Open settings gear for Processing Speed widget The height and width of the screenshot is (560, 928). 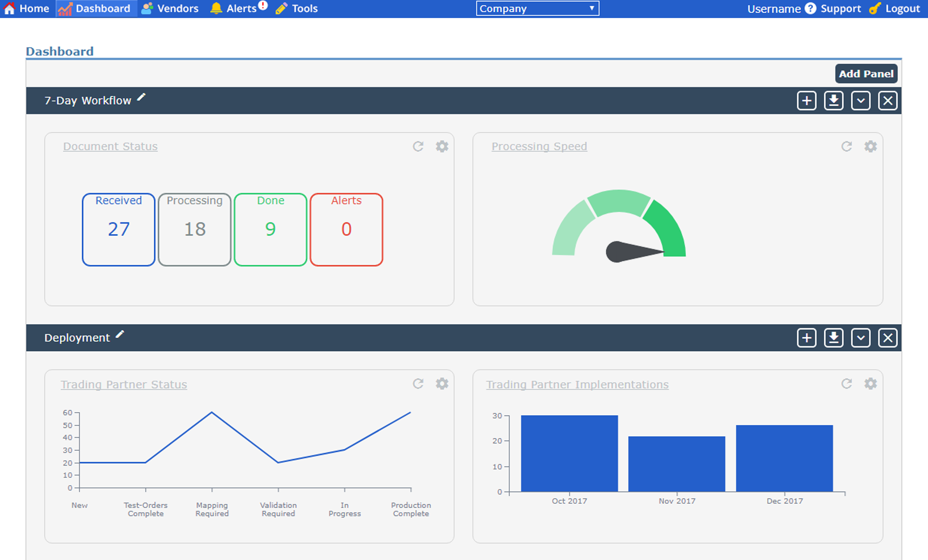pyautogui.click(x=870, y=146)
